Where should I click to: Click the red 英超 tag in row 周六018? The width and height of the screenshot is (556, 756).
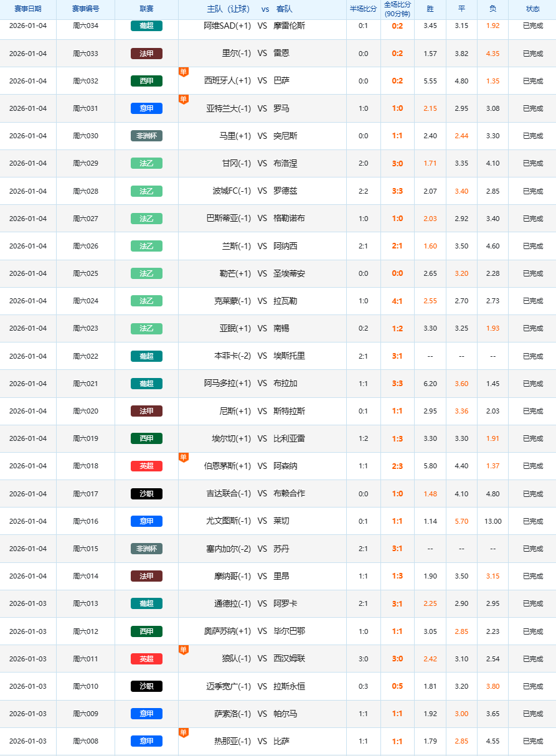[146, 466]
